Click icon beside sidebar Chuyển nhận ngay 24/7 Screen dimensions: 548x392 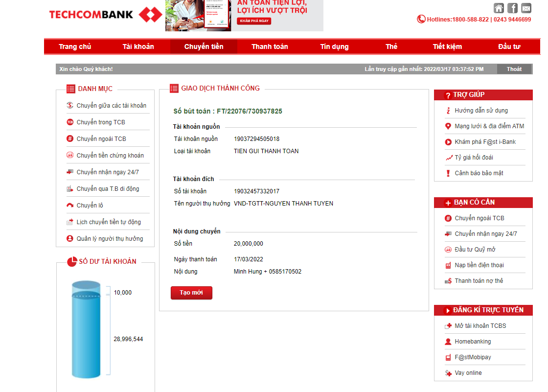pos(70,172)
